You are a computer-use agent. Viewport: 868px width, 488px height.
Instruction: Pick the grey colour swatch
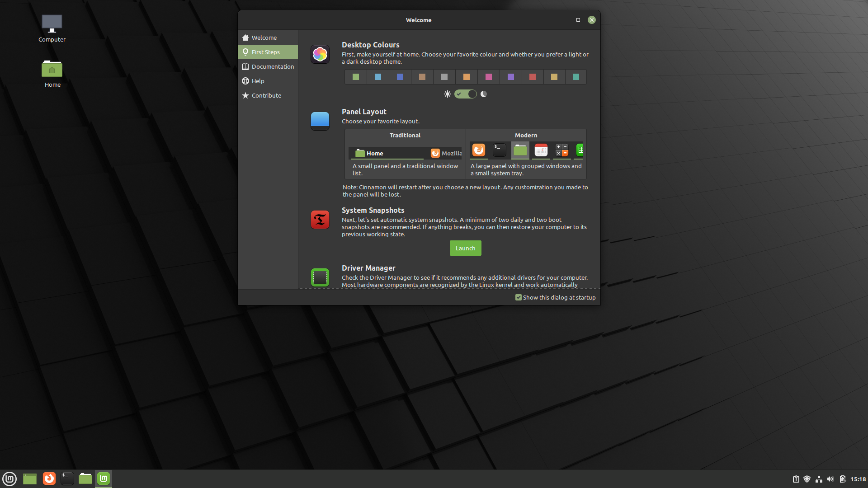[444, 77]
